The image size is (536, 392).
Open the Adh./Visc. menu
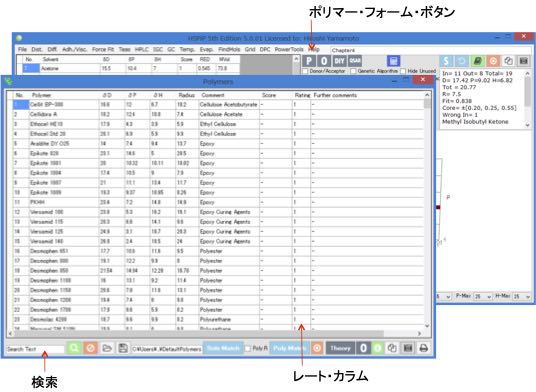(74, 50)
